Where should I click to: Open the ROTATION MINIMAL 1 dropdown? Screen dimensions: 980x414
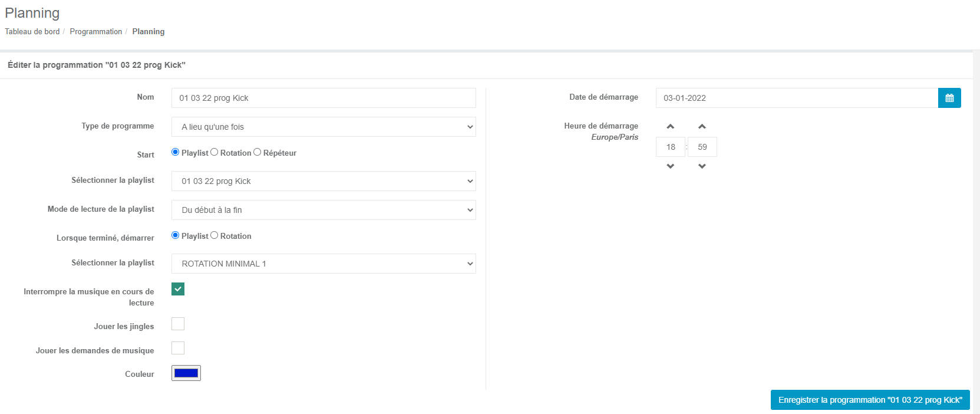(324, 264)
